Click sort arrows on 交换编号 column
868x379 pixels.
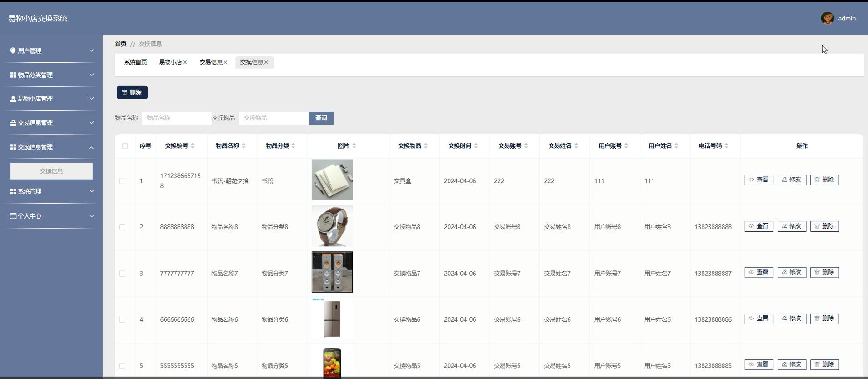pyautogui.click(x=193, y=146)
